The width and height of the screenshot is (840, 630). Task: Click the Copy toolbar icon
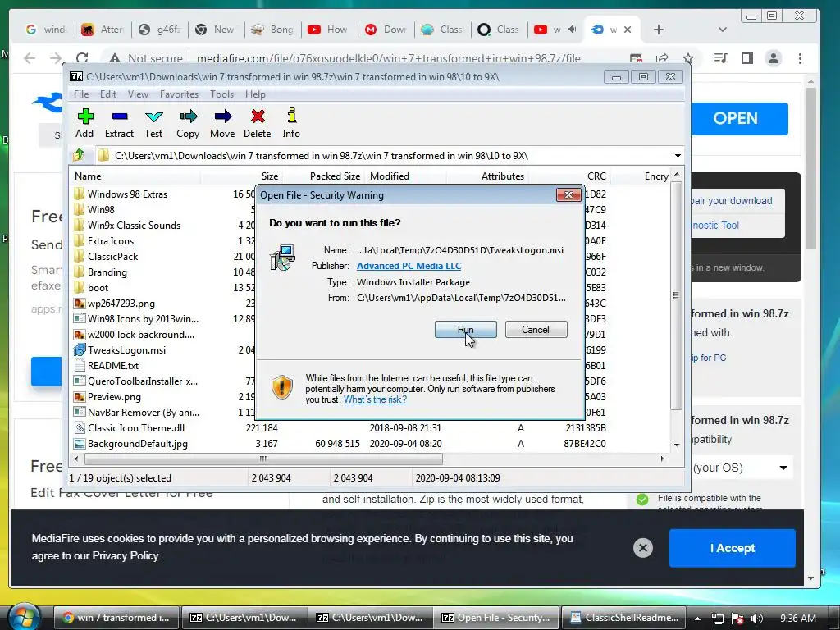(x=188, y=123)
